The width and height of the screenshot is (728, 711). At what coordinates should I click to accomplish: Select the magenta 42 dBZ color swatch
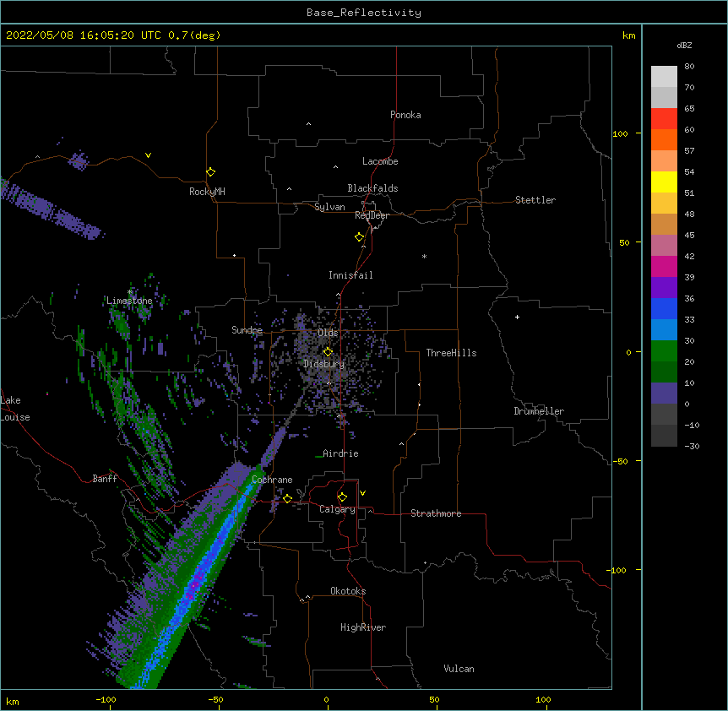click(x=664, y=266)
